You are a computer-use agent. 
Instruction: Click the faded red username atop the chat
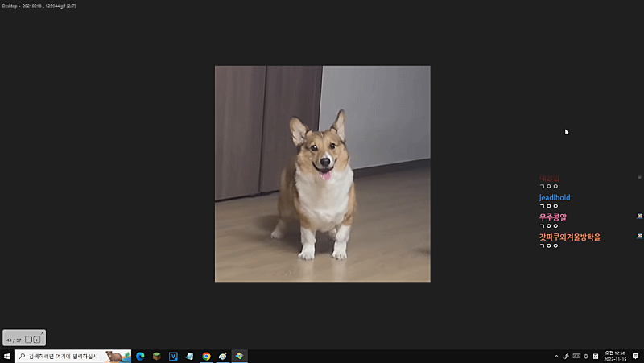pyautogui.click(x=549, y=178)
